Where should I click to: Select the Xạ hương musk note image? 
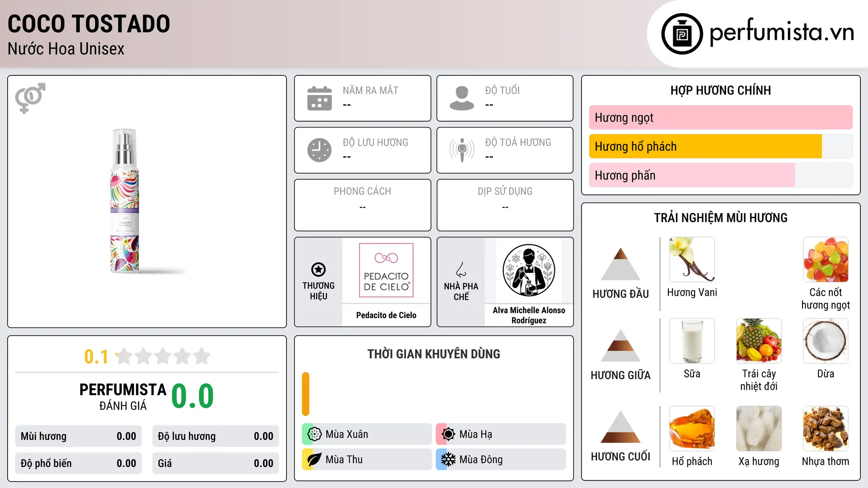[759, 429]
